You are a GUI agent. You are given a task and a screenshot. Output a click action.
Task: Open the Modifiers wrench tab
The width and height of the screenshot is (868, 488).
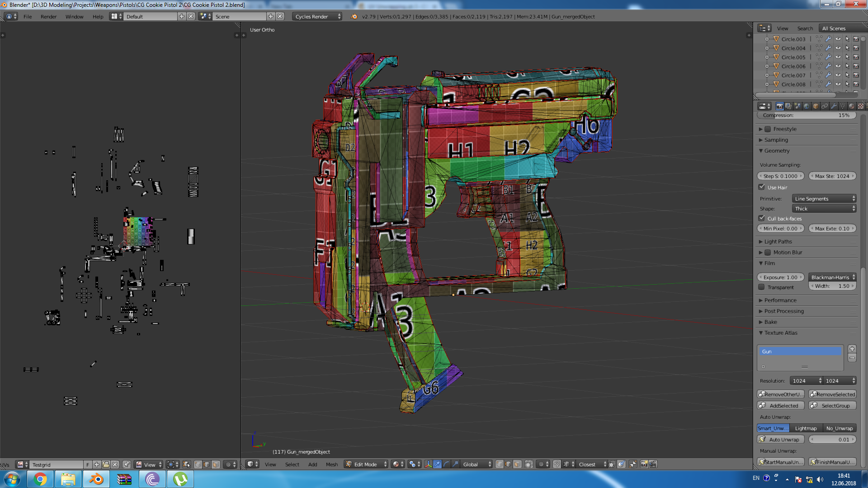tap(834, 106)
